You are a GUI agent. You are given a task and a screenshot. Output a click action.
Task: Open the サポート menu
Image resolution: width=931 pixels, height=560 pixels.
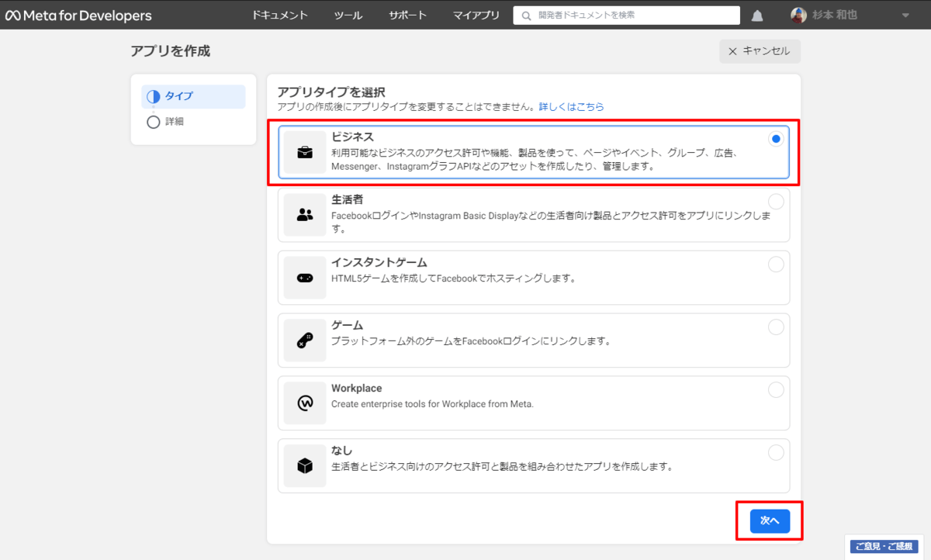click(x=408, y=16)
